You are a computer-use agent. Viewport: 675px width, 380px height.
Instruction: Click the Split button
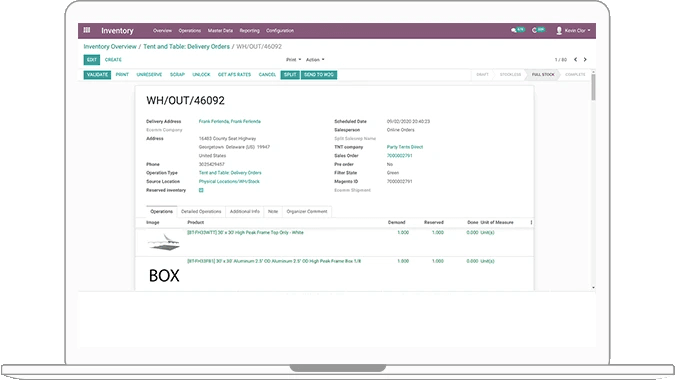290,74
